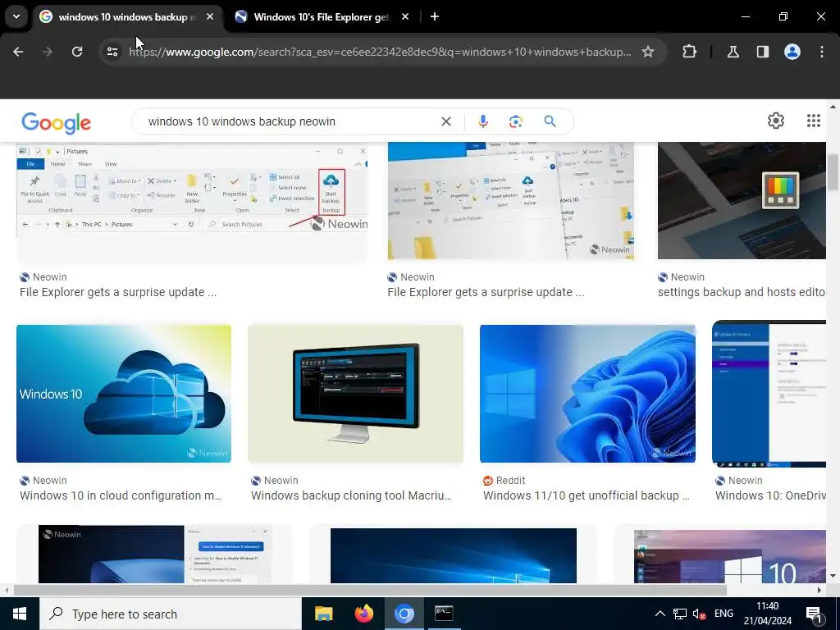This screenshot has width=840, height=630.
Task: Expand the tab search dropdown arrow
Action: pos(16,16)
